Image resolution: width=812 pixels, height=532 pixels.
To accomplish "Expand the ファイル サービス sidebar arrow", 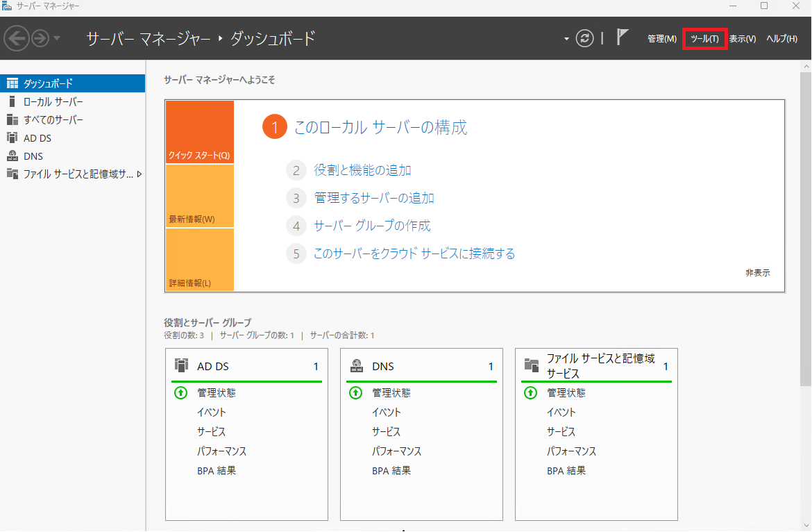I will pos(139,174).
